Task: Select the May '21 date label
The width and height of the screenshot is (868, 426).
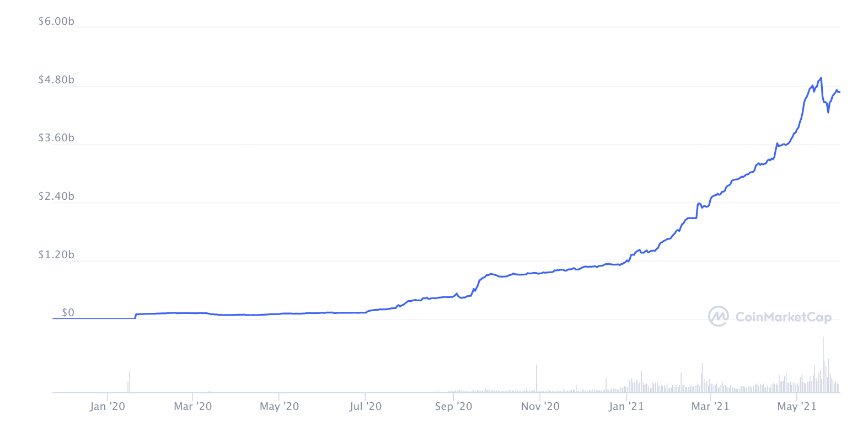Action: point(796,407)
